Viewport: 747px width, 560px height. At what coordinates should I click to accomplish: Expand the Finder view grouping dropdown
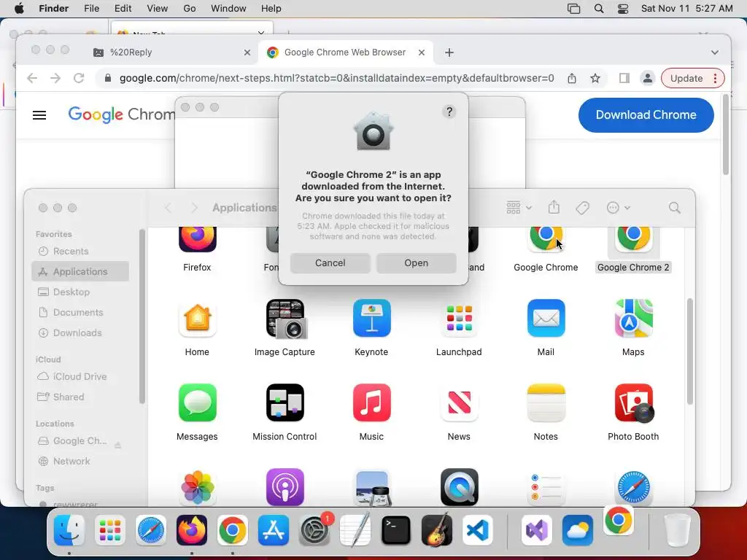pos(519,208)
